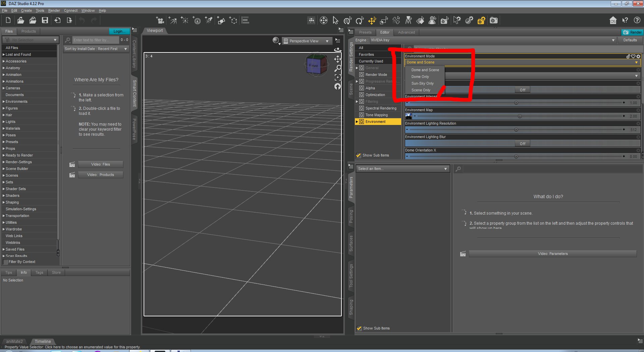This screenshot has height=352, width=644.
Task: Click the Render button
Action: (632, 32)
